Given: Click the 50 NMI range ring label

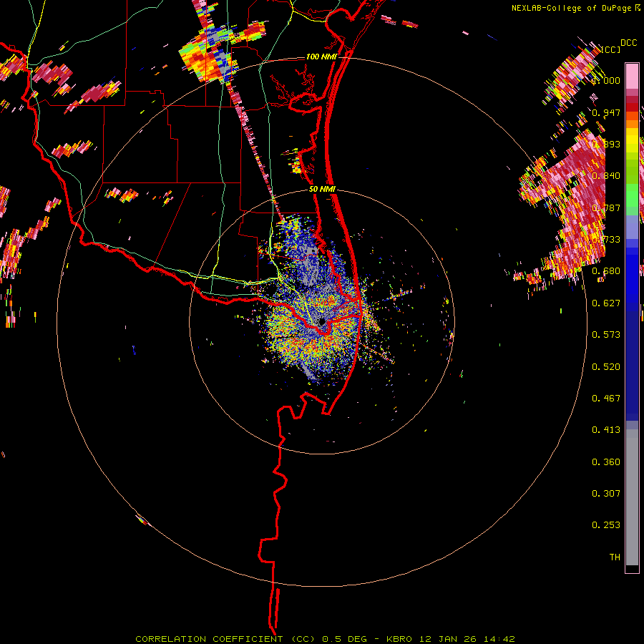Looking at the screenshot, I should [x=322, y=189].
